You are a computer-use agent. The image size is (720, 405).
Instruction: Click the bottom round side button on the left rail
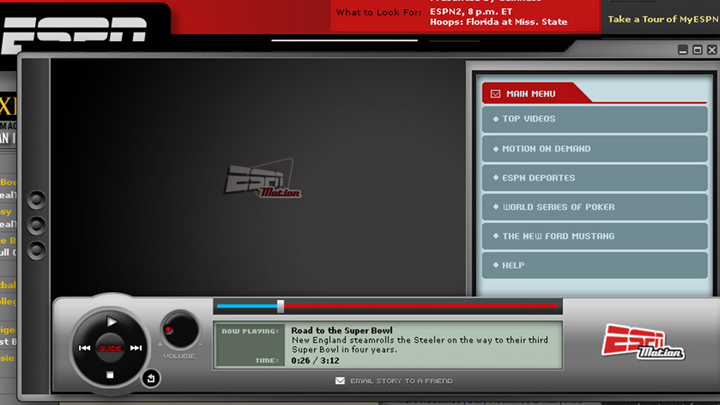tap(36, 250)
